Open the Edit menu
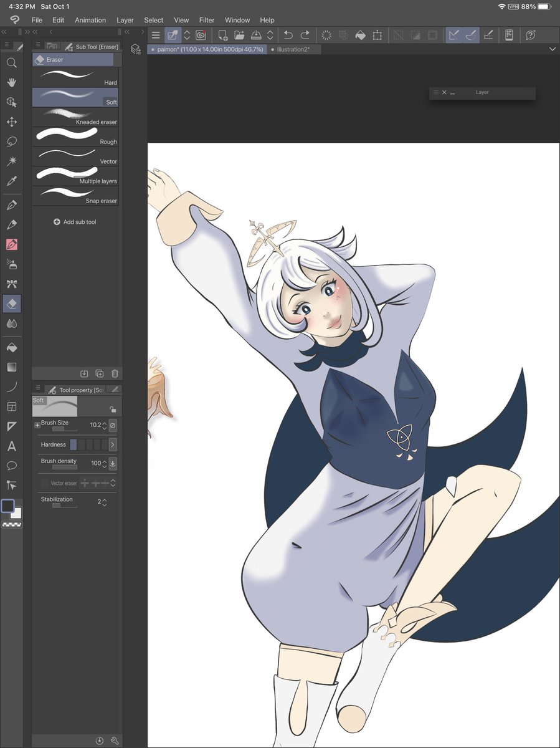Image resolution: width=560 pixels, height=748 pixels. click(59, 20)
